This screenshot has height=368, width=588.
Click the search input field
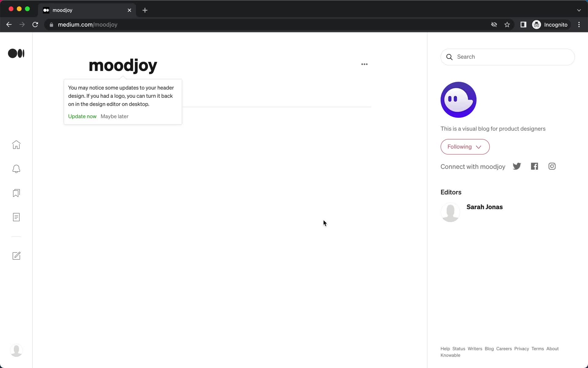coord(507,57)
